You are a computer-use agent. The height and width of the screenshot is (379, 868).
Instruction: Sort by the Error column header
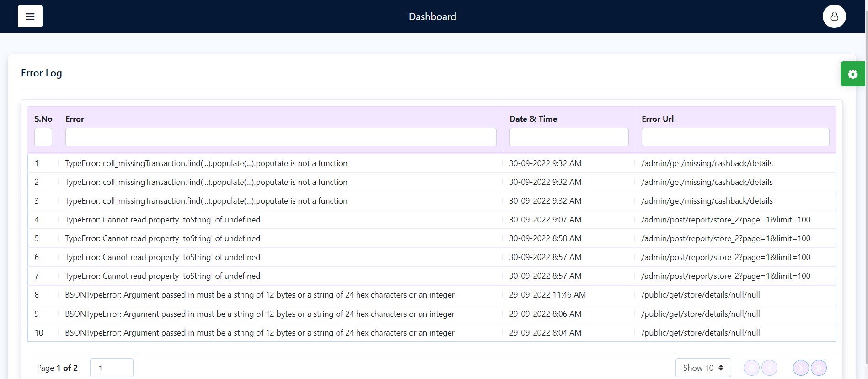point(75,119)
